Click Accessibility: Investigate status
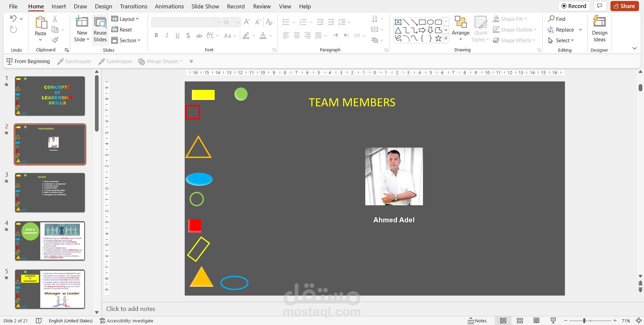 [x=126, y=321]
